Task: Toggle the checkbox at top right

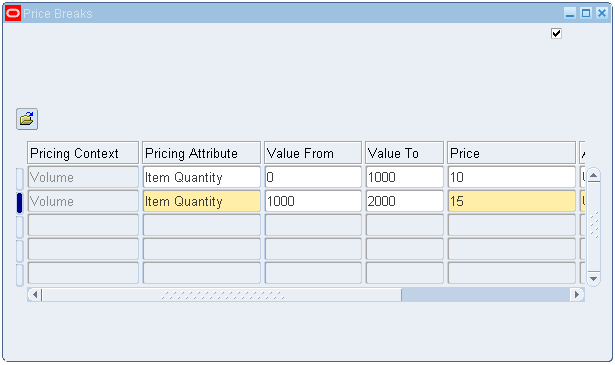Action: pos(556,33)
